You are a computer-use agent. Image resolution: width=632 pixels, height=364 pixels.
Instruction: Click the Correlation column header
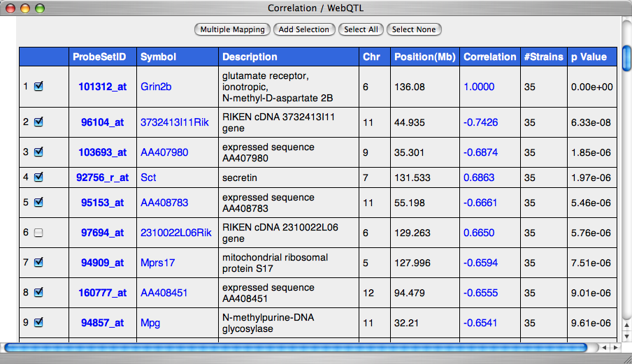(x=489, y=57)
